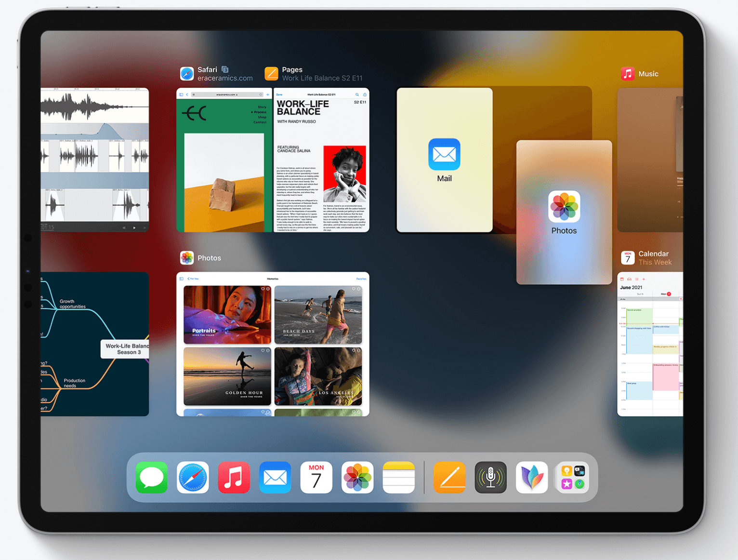Open the Contact link on eraceramics site
The image size is (738, 560).
(x=260, y=122)
